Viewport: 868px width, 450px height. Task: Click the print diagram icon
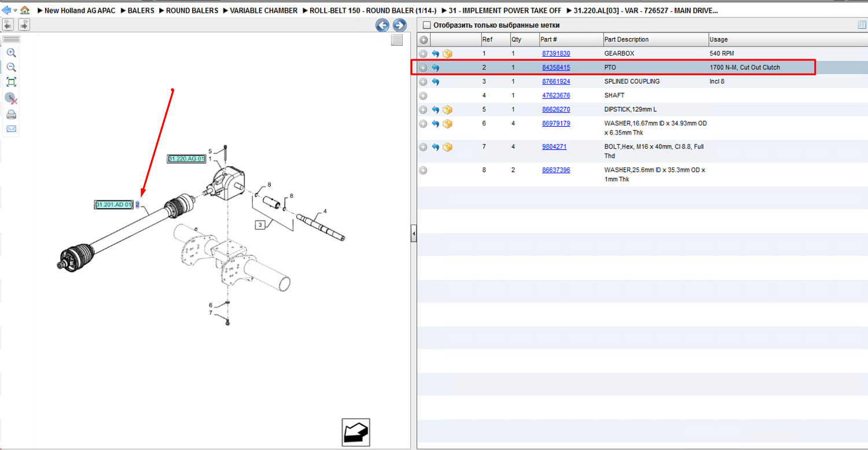coord(11,114)
